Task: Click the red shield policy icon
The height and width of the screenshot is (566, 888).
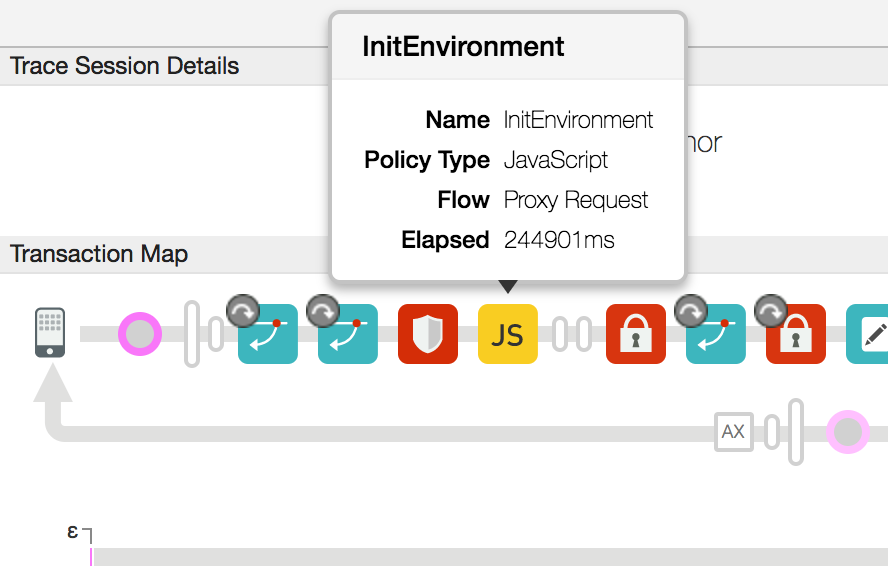Action: coord(428,334)
